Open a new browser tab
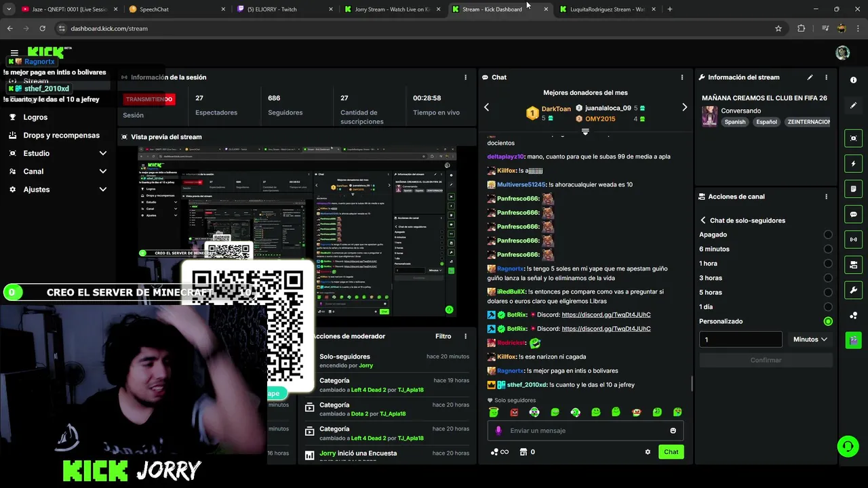 670,9
